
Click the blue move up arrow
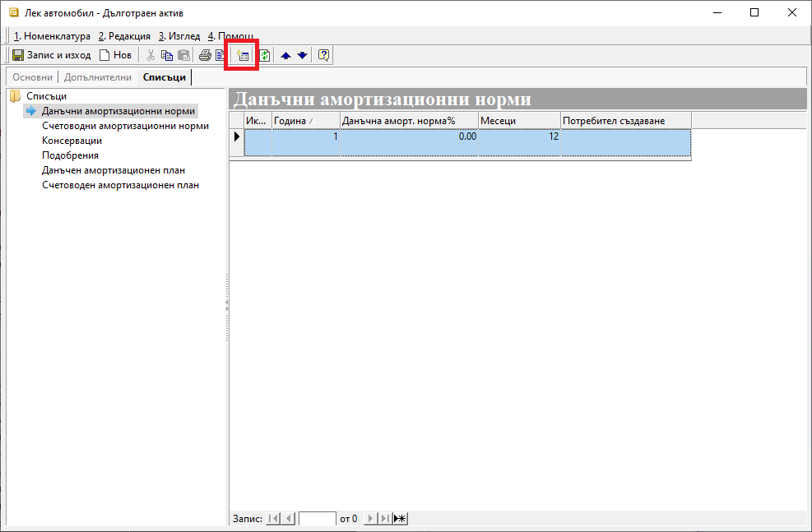coord(285,56)
